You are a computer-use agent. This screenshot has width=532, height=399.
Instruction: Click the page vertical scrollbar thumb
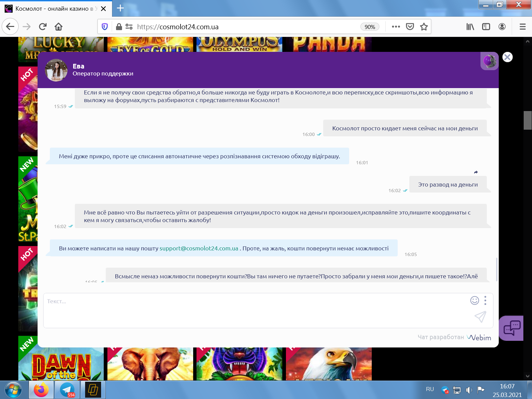tap(528, 120)
